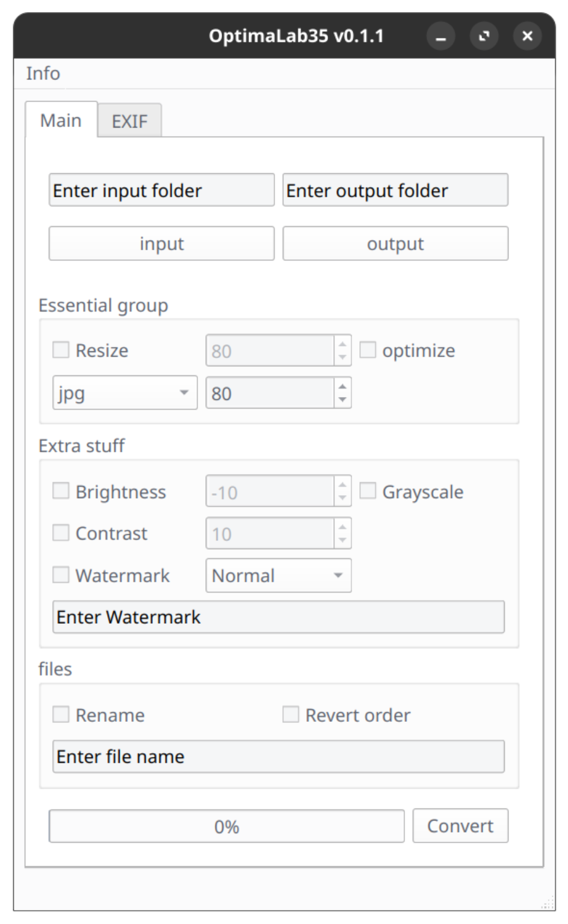
Task: Open the Info menu
Action: [43, 73]
